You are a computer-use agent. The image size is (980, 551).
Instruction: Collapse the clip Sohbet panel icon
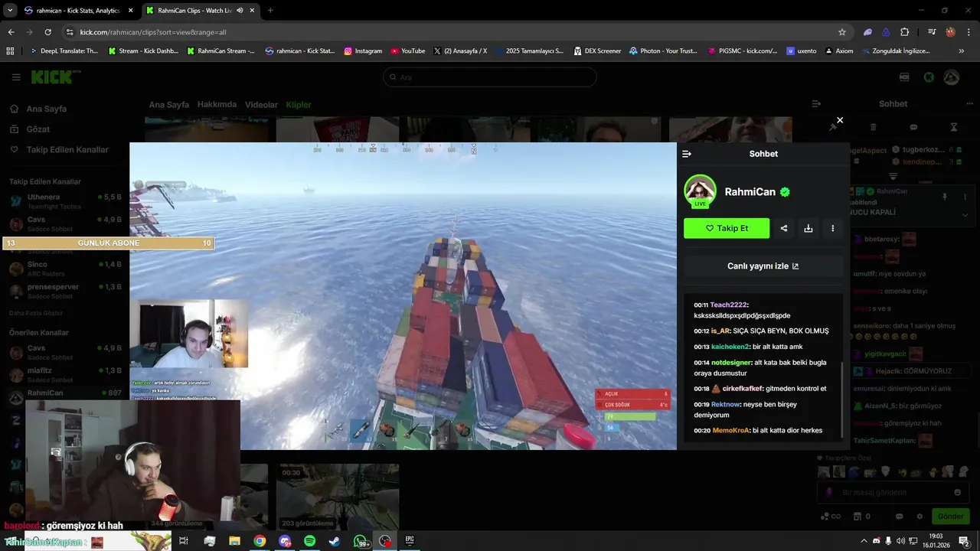click(687, 154)
